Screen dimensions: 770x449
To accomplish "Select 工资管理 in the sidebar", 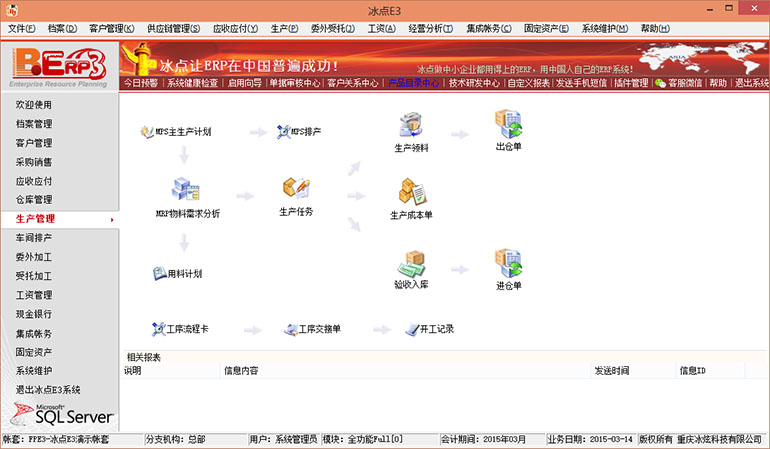I will pyautogui.click(x=33, y=295).
